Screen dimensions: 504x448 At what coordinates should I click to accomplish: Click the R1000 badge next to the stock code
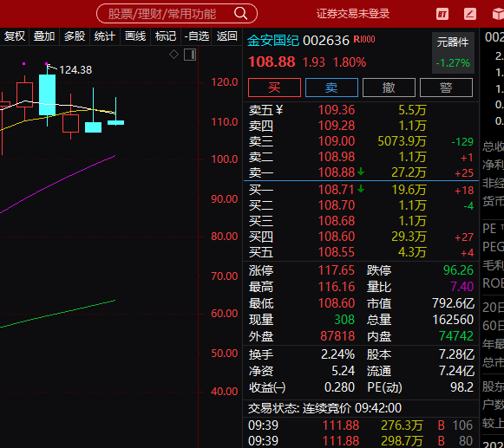pos(364,39)
